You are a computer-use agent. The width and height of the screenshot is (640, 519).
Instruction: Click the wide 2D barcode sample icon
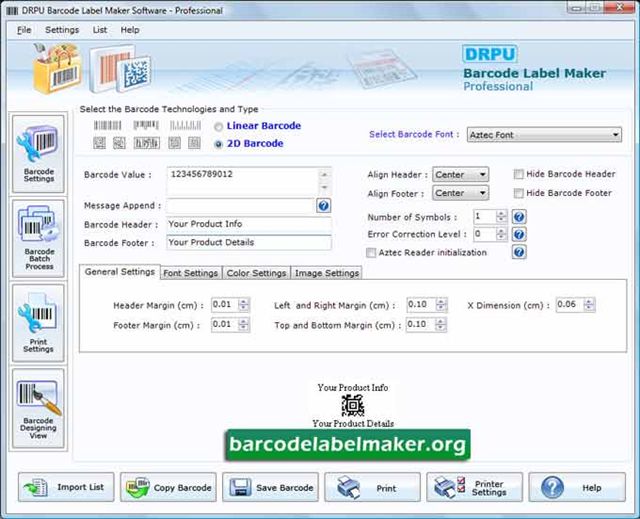[x=147, y=143]
